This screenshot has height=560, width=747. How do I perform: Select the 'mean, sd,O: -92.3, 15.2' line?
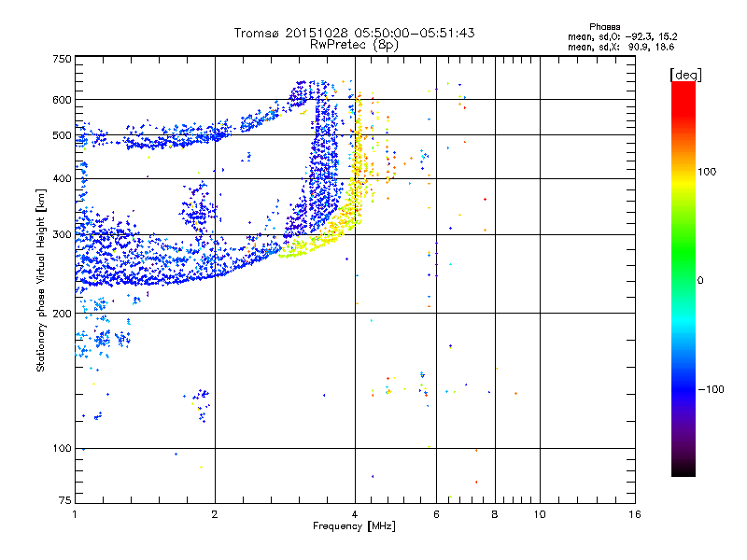pos(622,36)
